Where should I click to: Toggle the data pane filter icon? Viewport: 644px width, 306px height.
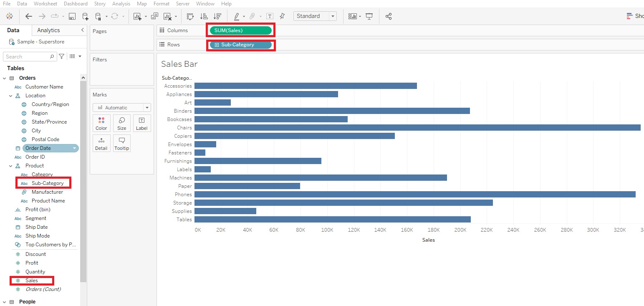click(61, 56)
